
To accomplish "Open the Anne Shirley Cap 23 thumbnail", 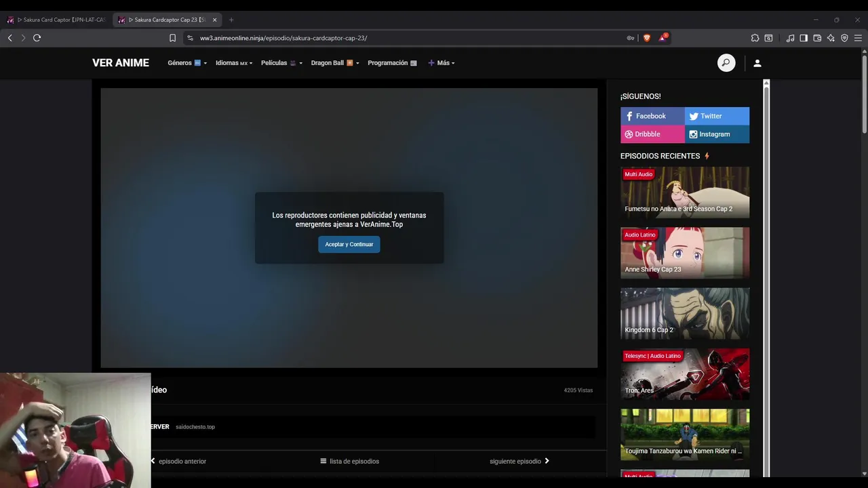I will click(685, 253).
